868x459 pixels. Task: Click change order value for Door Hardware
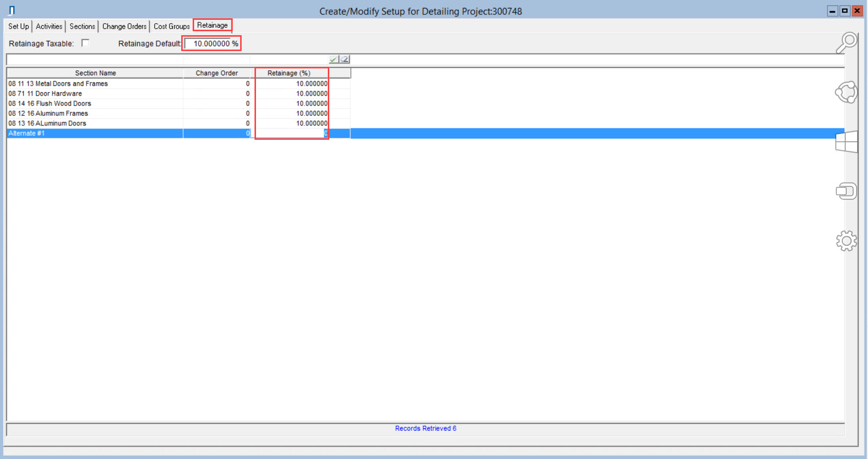pyautogui.click(x=217, y=94)
